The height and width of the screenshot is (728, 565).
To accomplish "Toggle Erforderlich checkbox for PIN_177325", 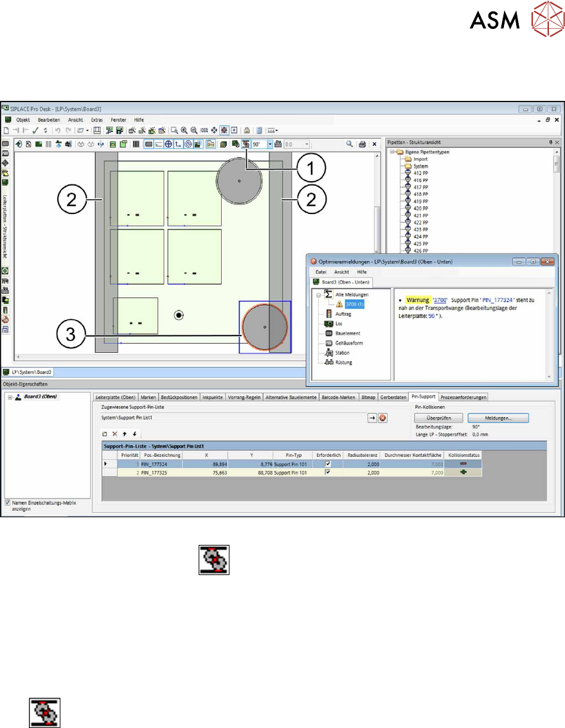I will [328, 472].
